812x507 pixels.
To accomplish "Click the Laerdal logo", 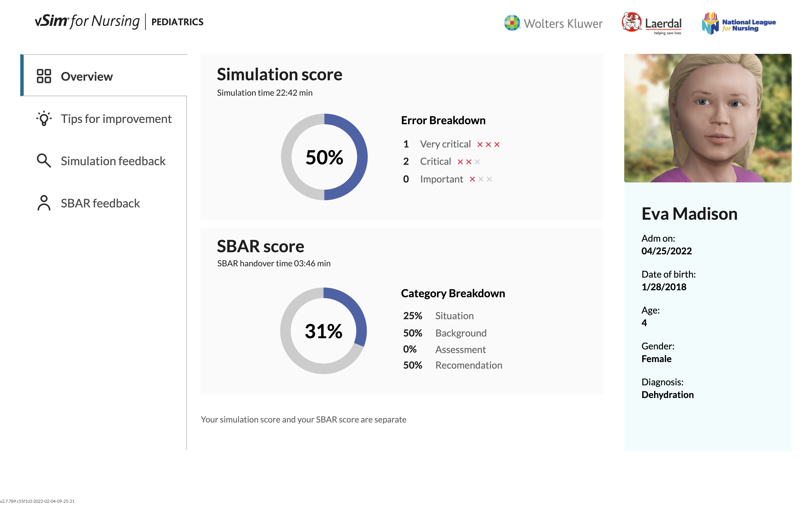I will (652, 23).
